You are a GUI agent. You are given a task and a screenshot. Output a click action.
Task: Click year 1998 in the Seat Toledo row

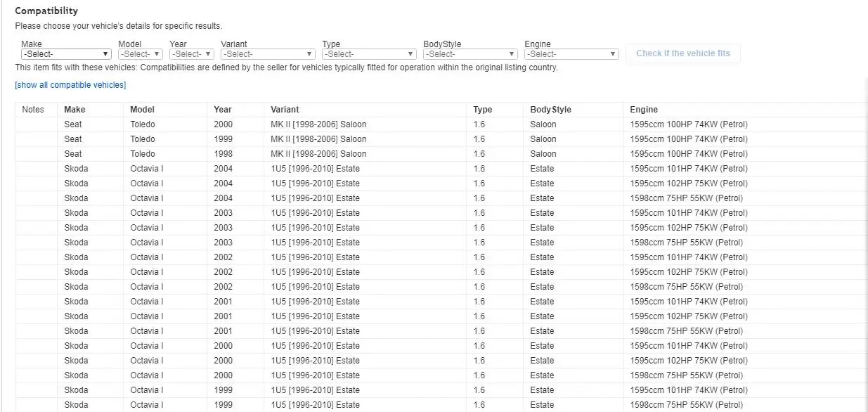[224, 154]
